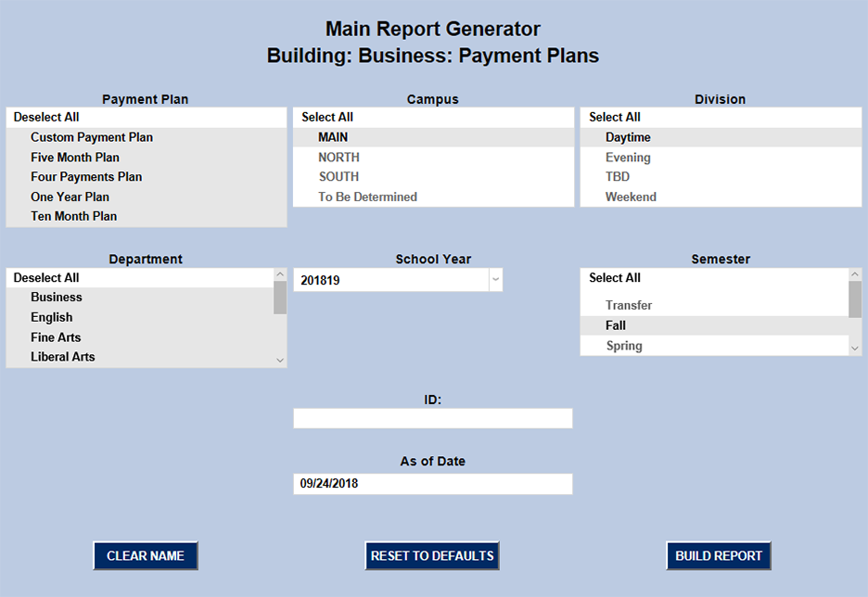Focus the ID input field

point(433,419)
